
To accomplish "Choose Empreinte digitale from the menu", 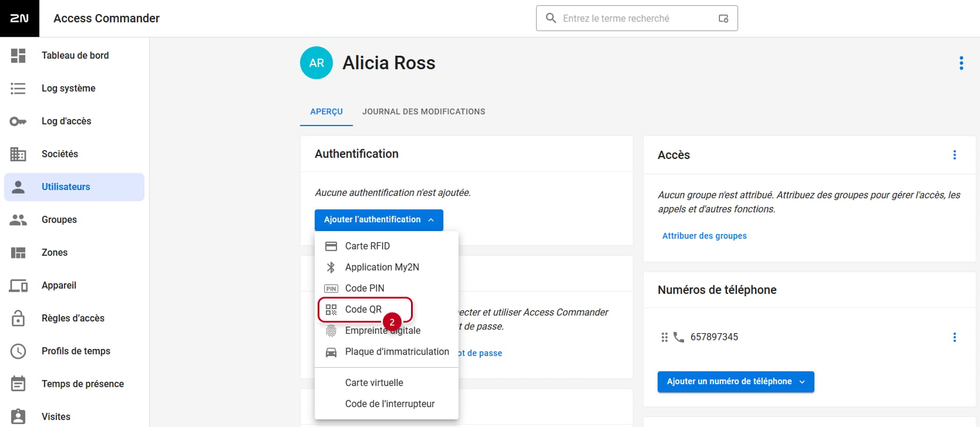I will pyautogui.click(x=386, y=331).
